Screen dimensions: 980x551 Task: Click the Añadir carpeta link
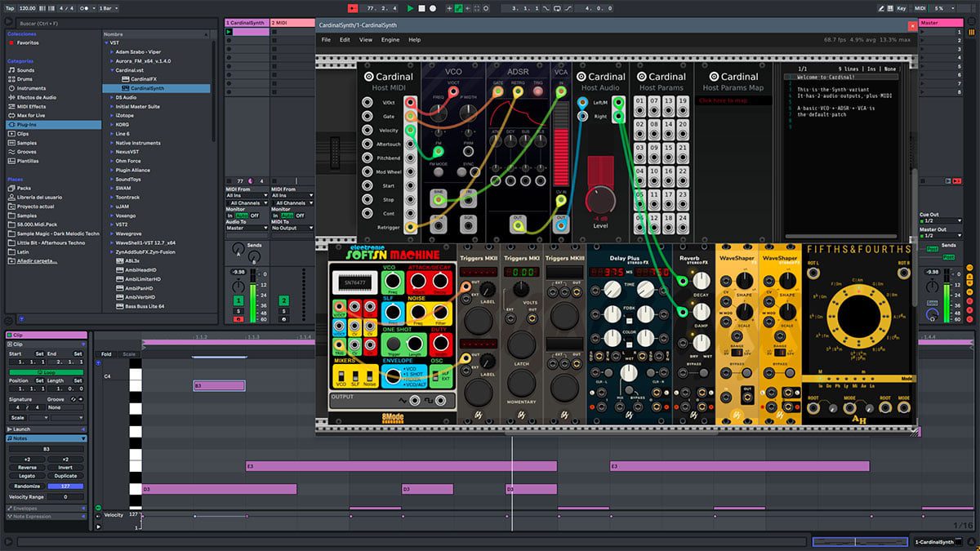coord(38,260)
